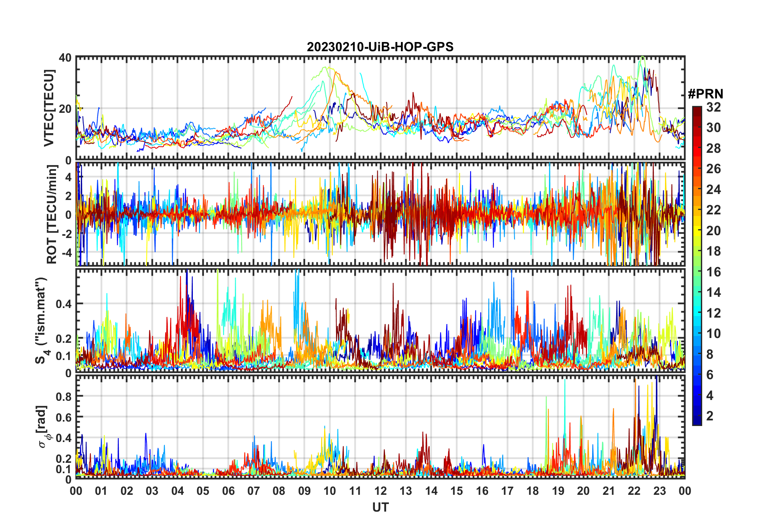Click x-axis tick label 12

(380, 491)
